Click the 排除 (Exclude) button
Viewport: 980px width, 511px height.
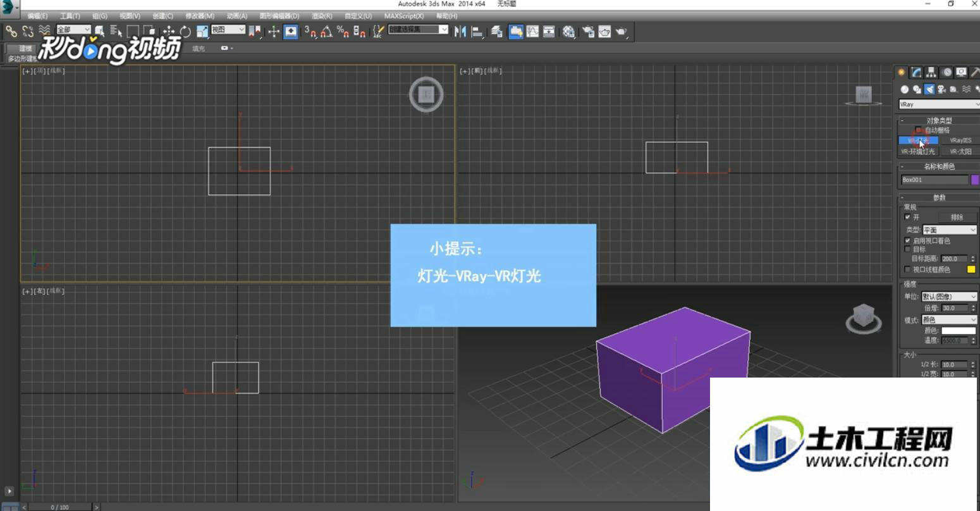pyautogui.click(x=957, y=217)
